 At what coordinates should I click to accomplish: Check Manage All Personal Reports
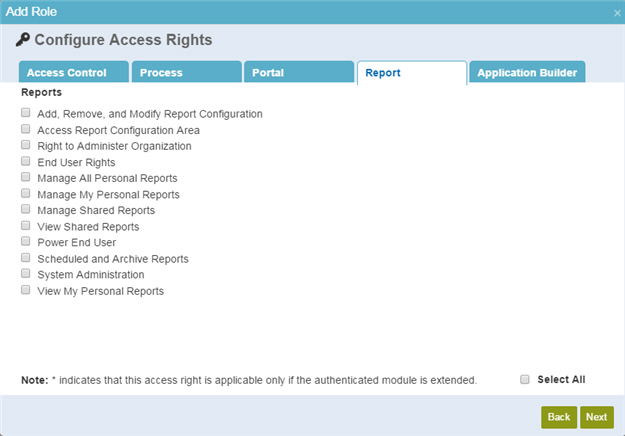coord(26,177)
